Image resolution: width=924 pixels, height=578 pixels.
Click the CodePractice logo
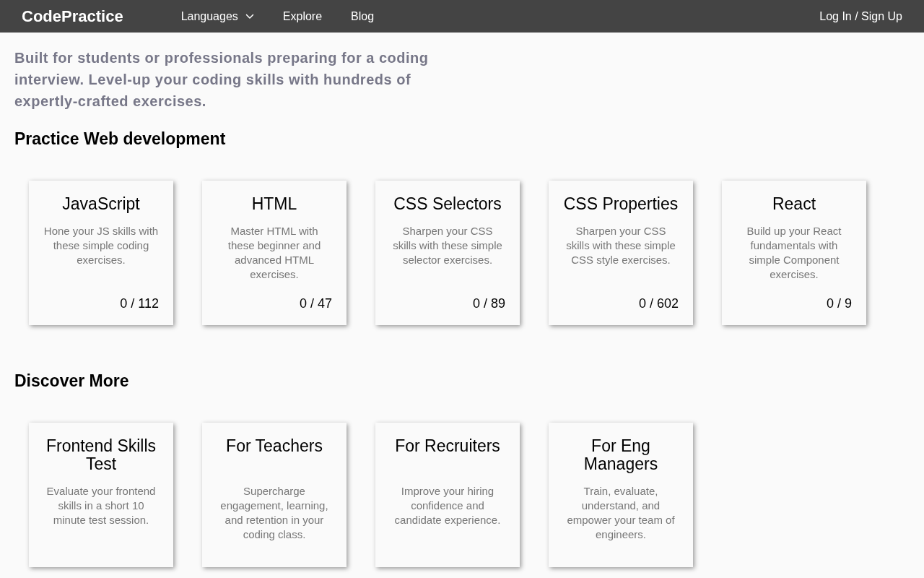click(x=72, y=17)
